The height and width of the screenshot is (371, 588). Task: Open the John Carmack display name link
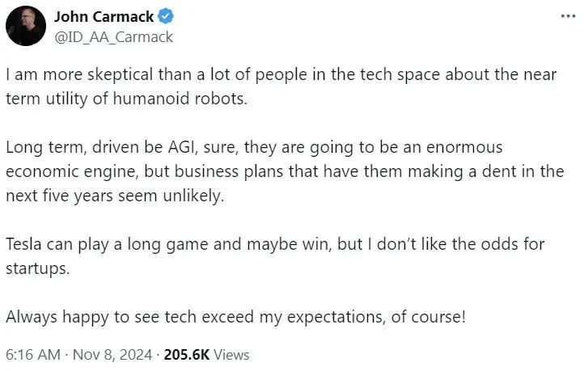(x=102, y=17)
